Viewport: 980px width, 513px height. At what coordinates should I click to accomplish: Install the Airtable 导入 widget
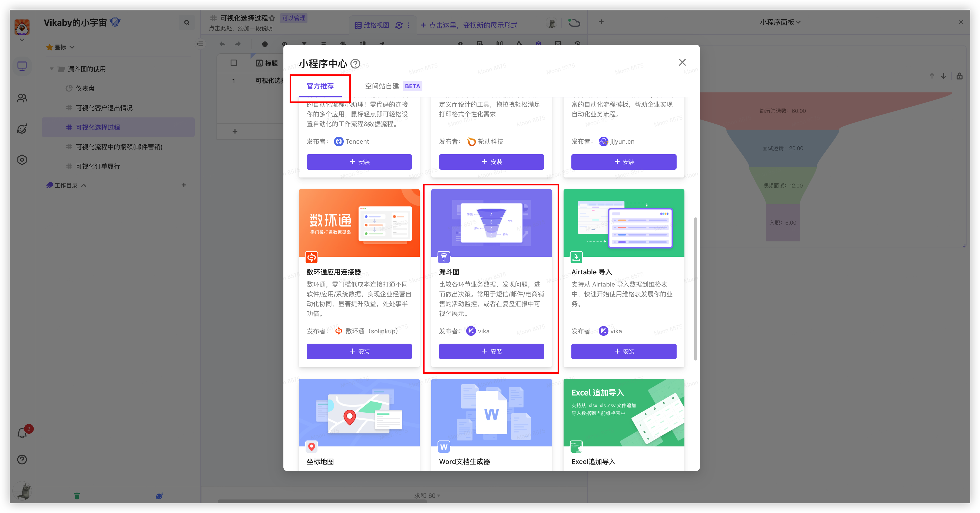tap(624, 351)
